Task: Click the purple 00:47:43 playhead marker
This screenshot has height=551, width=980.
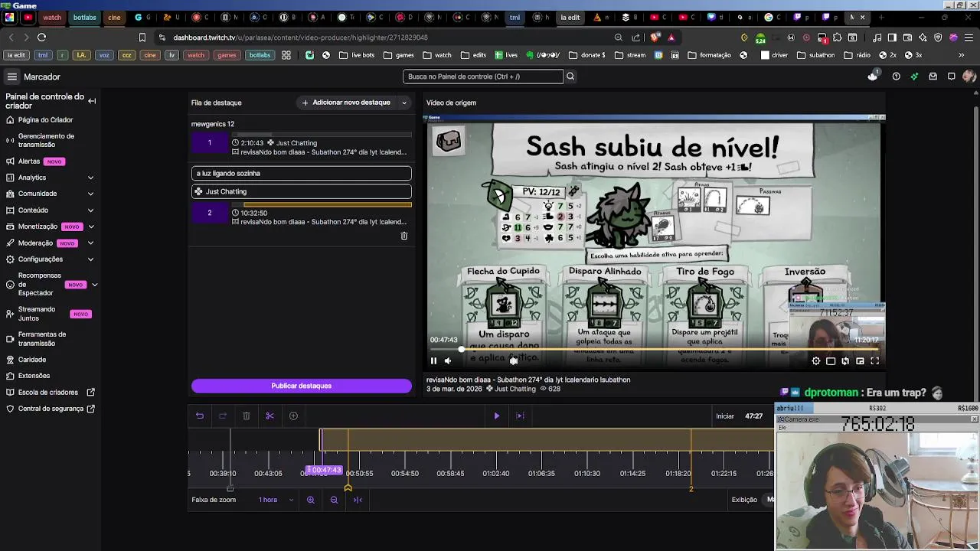Action: [325, 470]
